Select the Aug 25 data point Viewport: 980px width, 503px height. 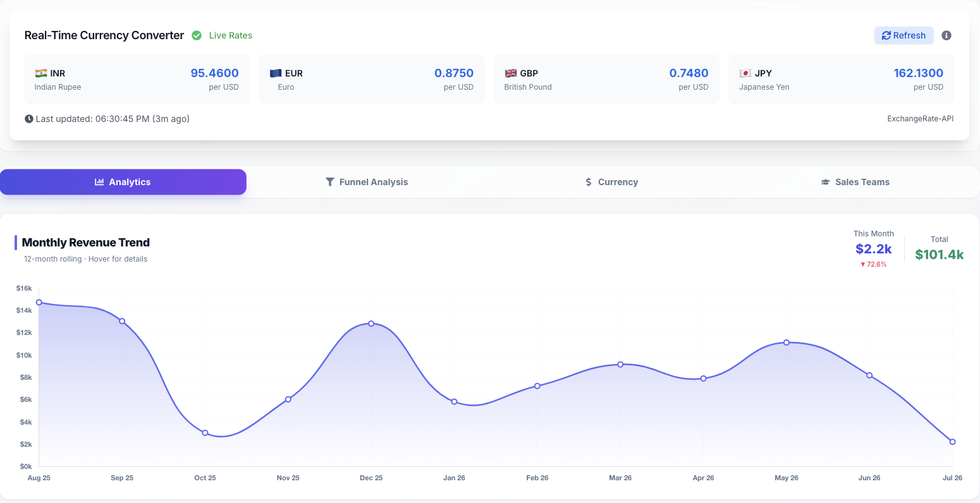click(x=39, y=303)
